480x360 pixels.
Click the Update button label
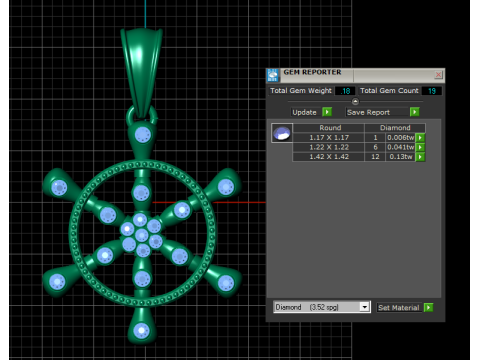tap(304, 112)
